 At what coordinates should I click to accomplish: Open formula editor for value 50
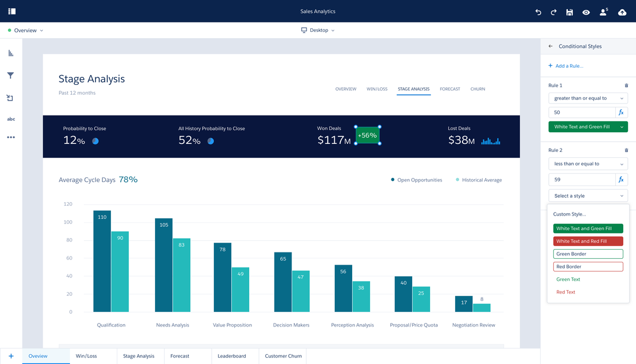[x=621, y=112]
